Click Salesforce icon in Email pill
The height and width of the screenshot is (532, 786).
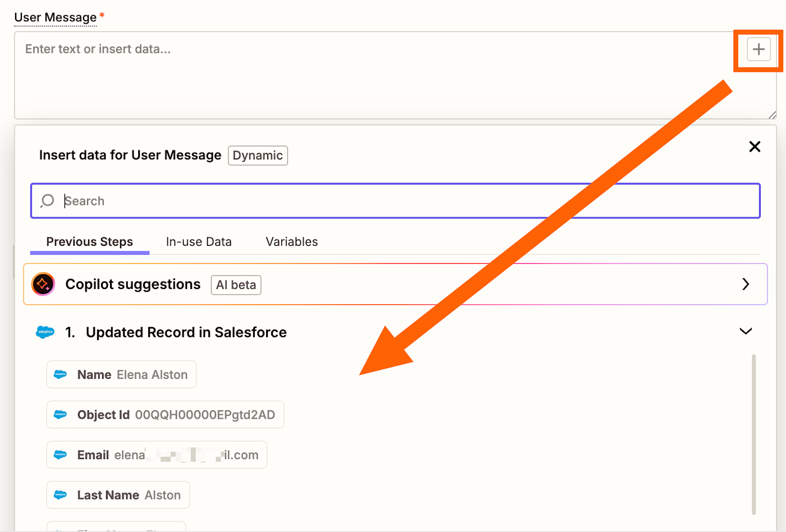pos(60,455)
